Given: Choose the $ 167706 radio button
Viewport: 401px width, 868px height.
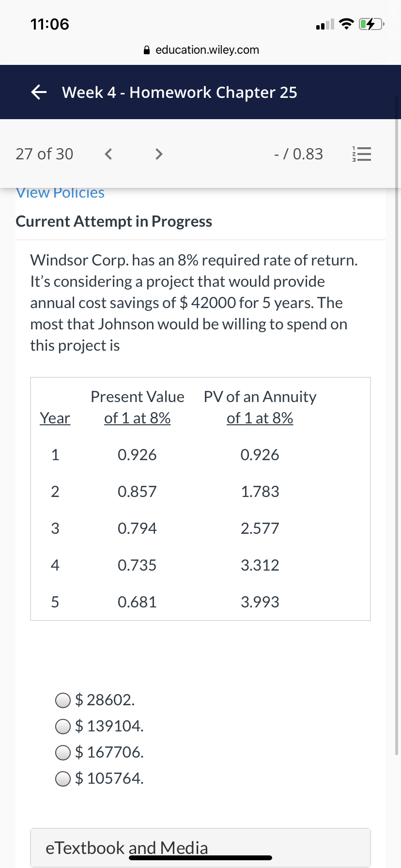Looking at the screenshot, I should [63, 752].
